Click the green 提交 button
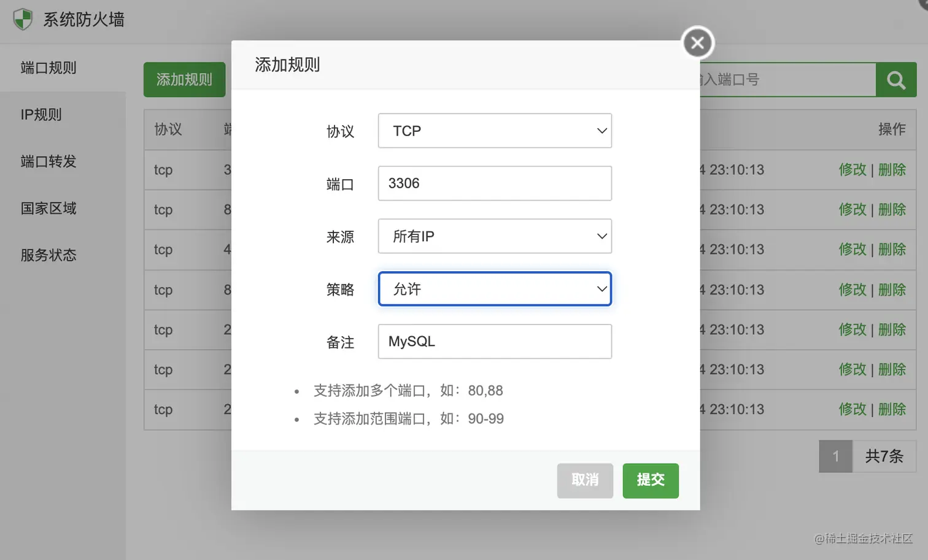This screenshot has height=560, width=928. tap(651, 480)
